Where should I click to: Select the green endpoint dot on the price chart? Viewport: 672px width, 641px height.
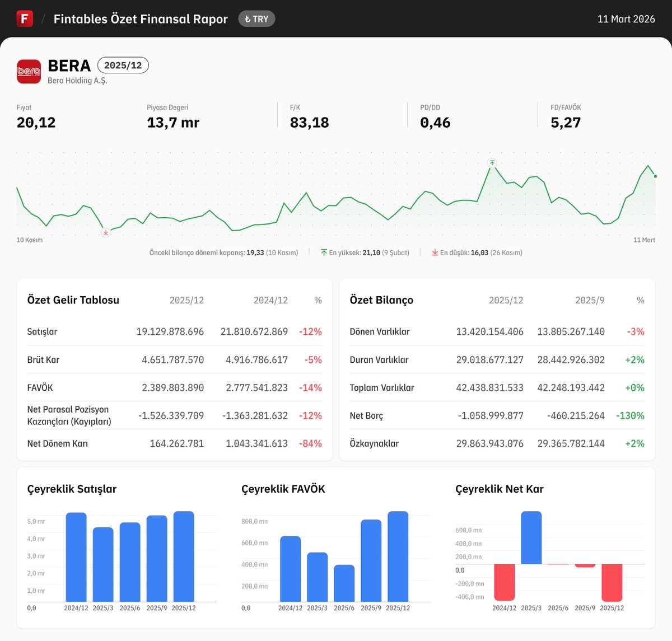tap(654, 176)
